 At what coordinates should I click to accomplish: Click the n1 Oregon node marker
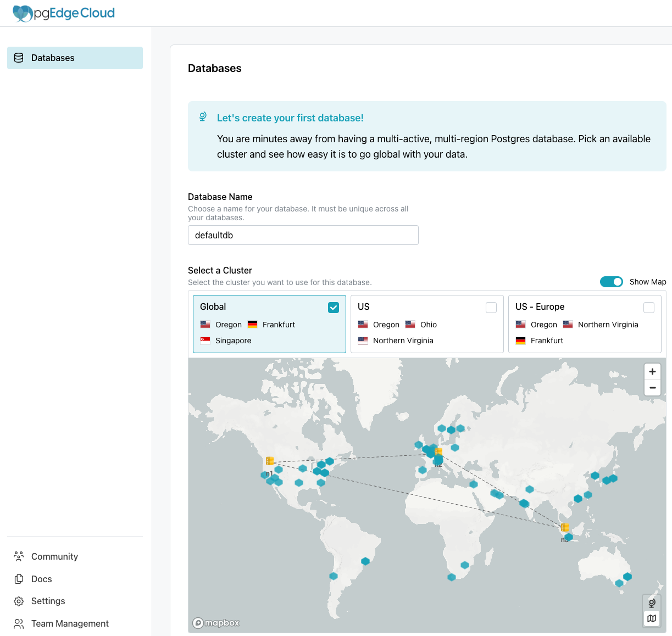(270, 461)
